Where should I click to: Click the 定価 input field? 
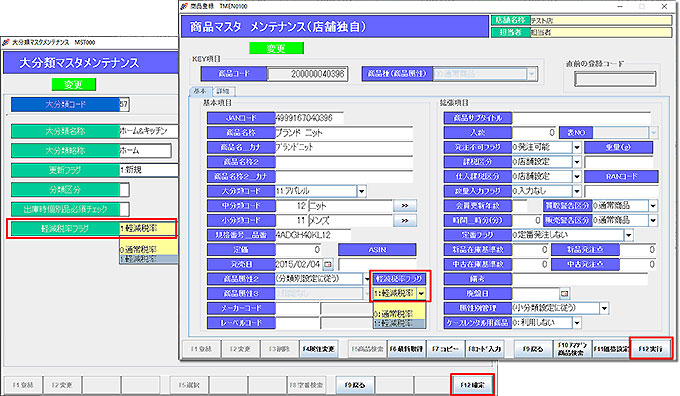[298, 249]
